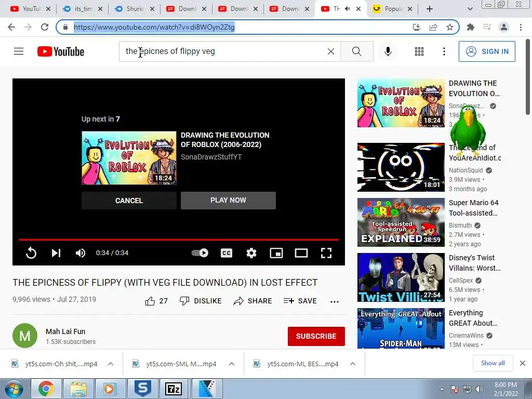
Task: Open Super Mario 64 Tool-assisted video title
Action: 474,208
